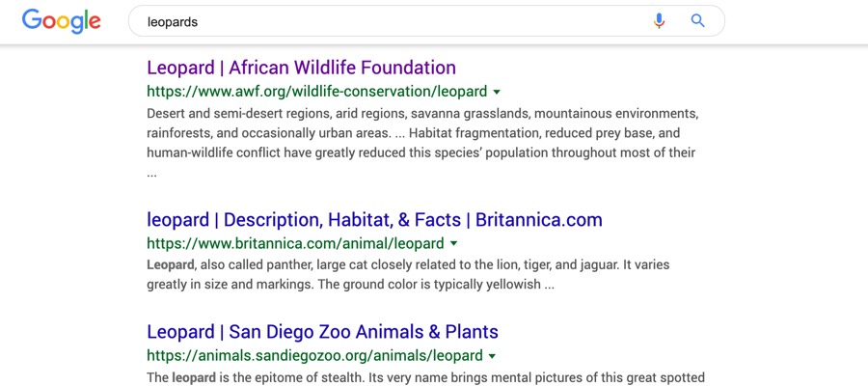Open dropdown arrow next to britannica.com URL
This screenshot has height=386, width=868.
coord(454,244)
